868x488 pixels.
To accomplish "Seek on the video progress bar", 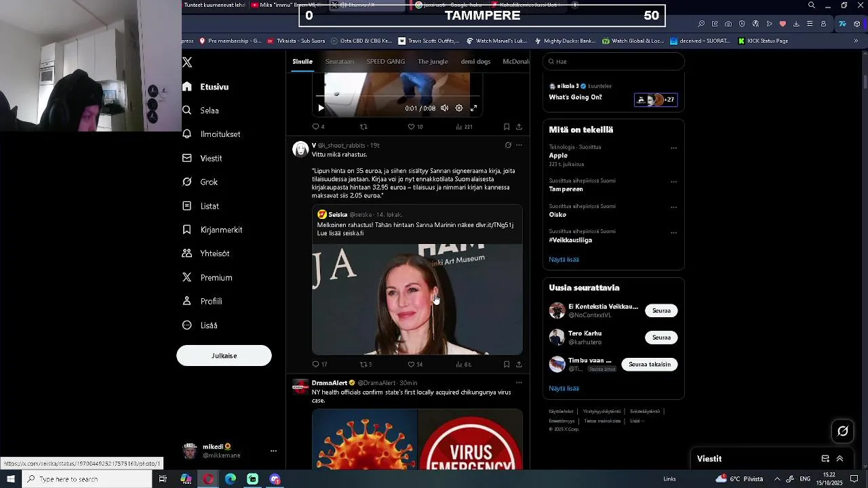I will coord(398,96).
